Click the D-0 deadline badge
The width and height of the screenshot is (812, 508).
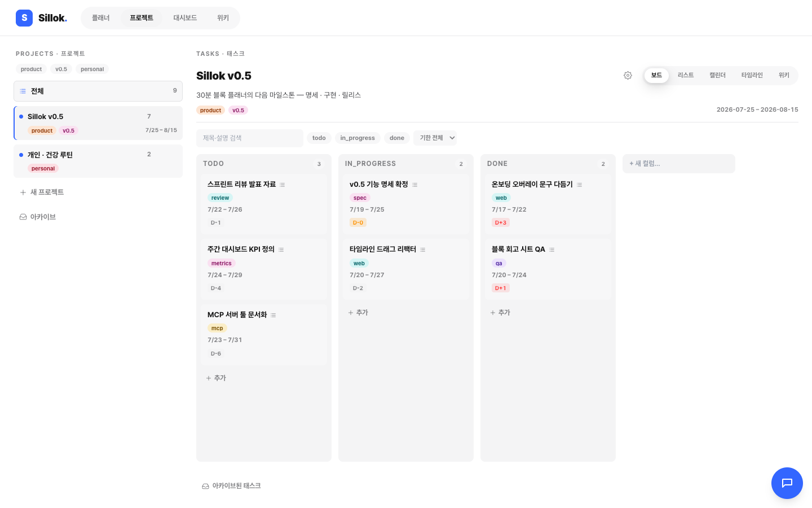[x=358, y=222]
